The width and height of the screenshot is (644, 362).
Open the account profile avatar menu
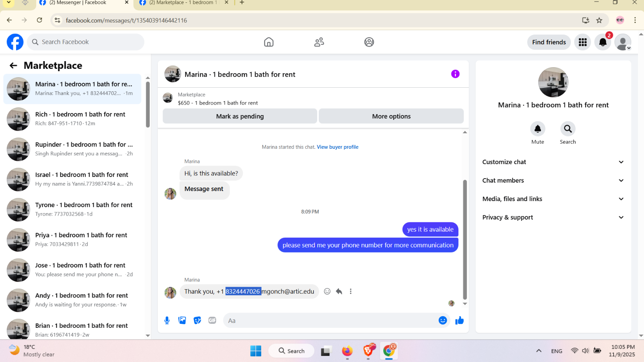[x=623, y=42]
